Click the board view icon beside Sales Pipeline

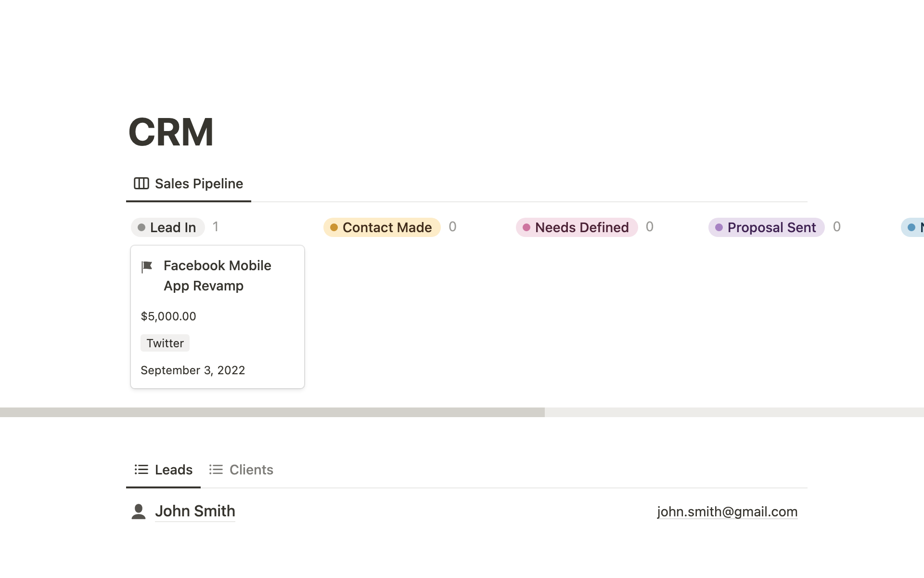coord(141,184)
